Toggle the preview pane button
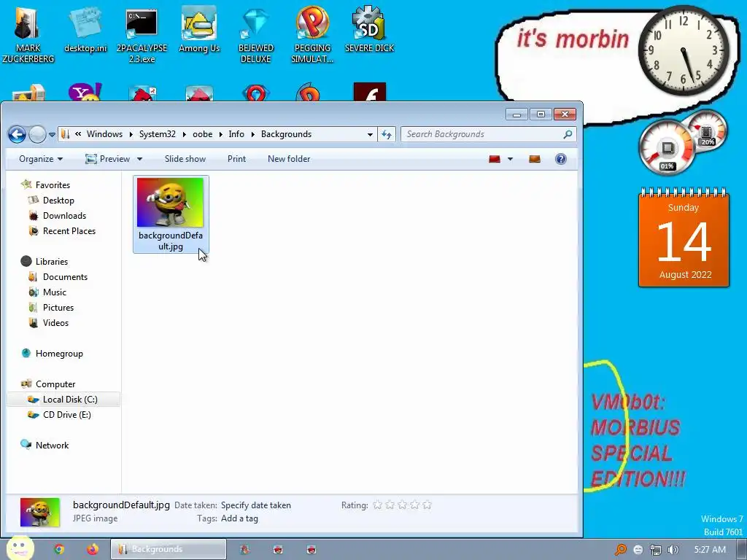This screenshot has height=560, width=747. (x=535, y=159)
